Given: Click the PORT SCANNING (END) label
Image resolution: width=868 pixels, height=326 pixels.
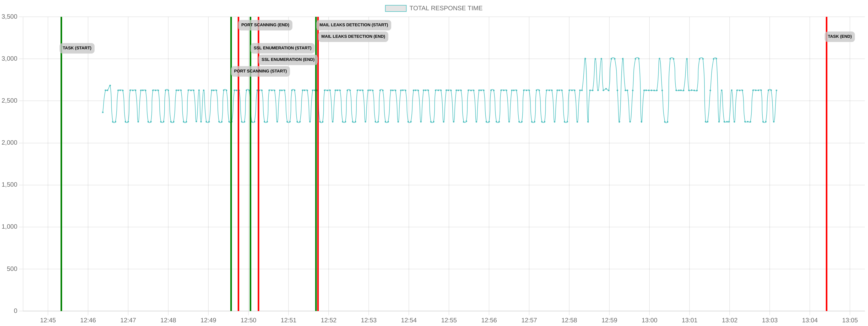Looking at the screenshot, I should (x=265, y=25).
